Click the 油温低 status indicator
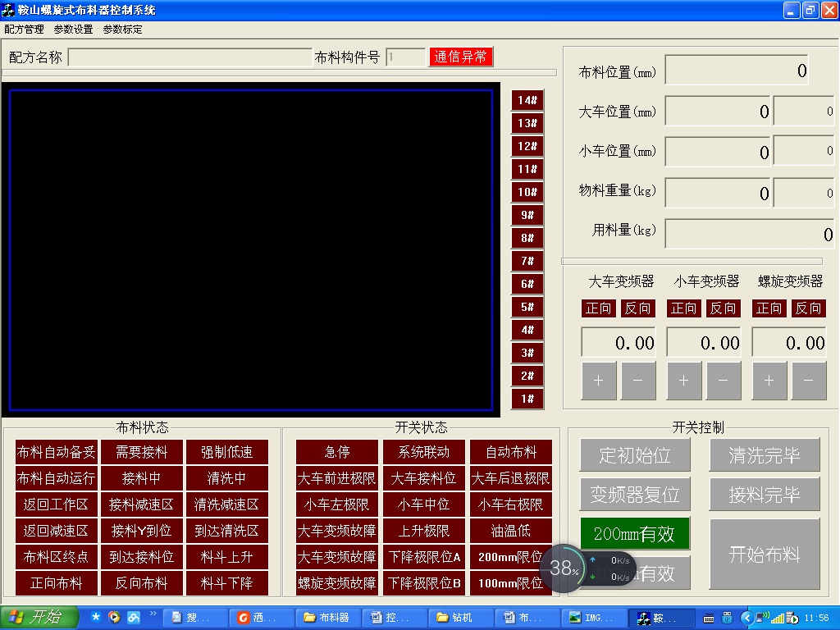The width and height of the screenshot is (840, 630). click(510, 531)
